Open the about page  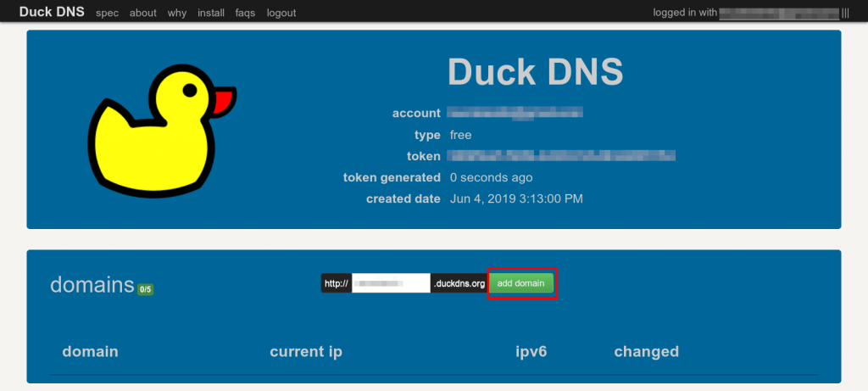[x=142, y=13]
